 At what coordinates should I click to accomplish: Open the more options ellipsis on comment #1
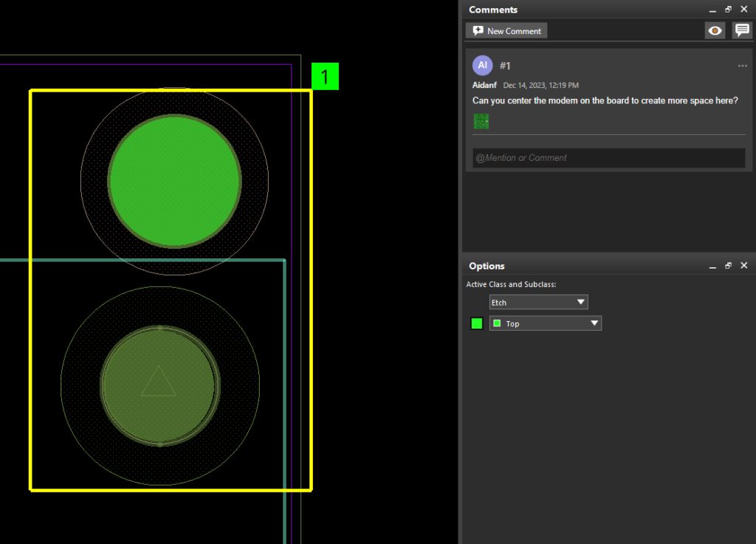tap(742, 66)
